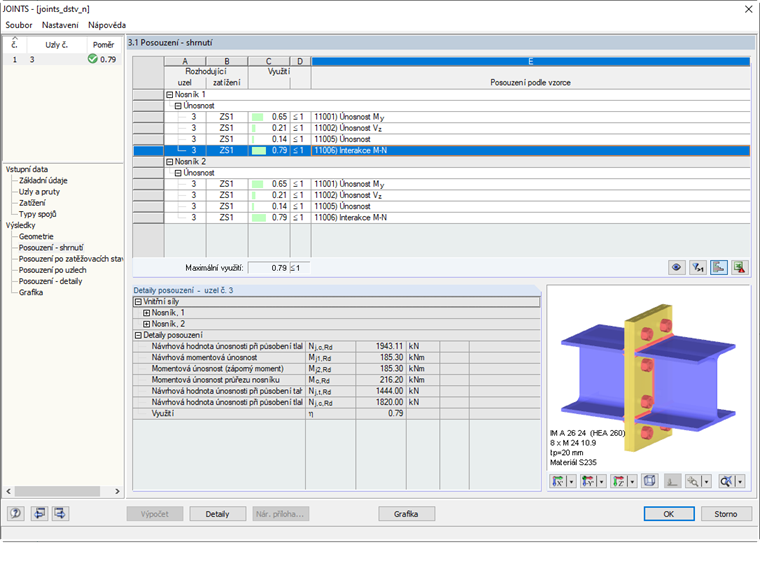Open dropdown next to zoom window icon
760x570 pixels.
707,481
